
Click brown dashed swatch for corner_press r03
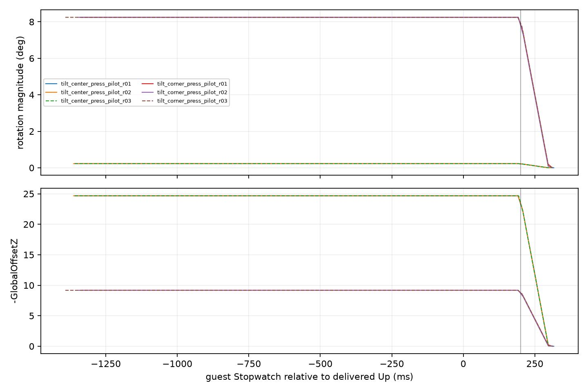click(148, 101)
